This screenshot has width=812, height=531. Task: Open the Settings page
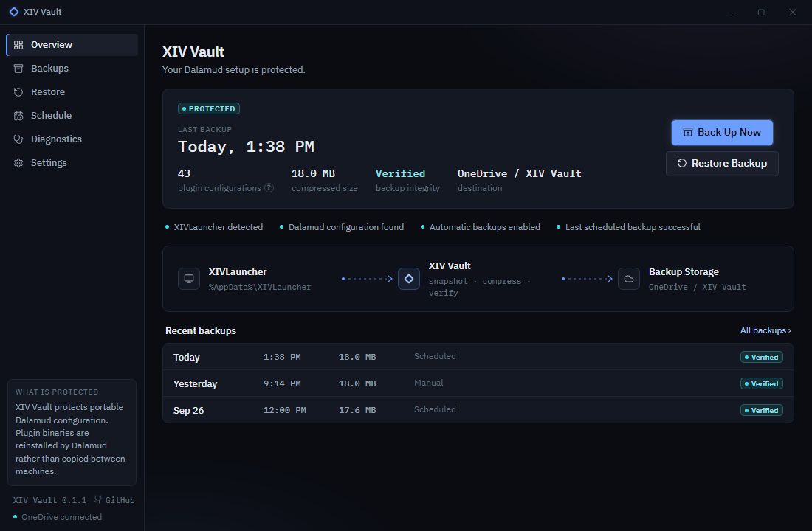pyautogui.click(x=72, y=163)
